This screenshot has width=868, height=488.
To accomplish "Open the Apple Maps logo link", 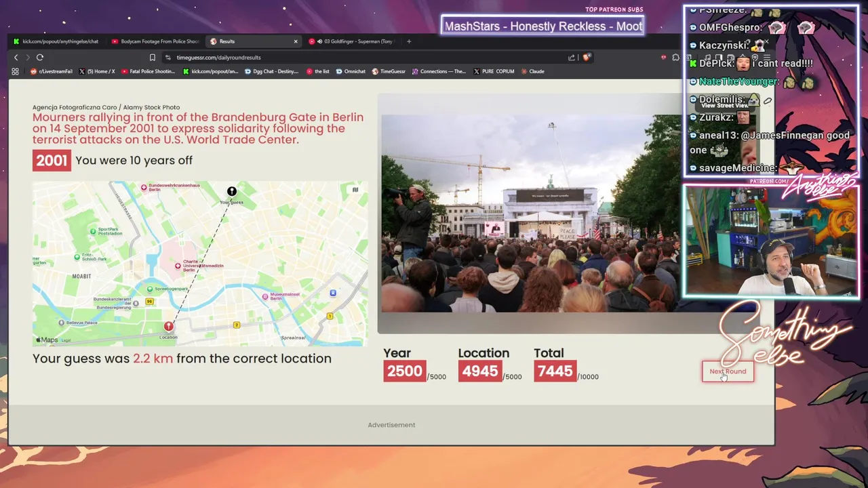I will [47, 340].
